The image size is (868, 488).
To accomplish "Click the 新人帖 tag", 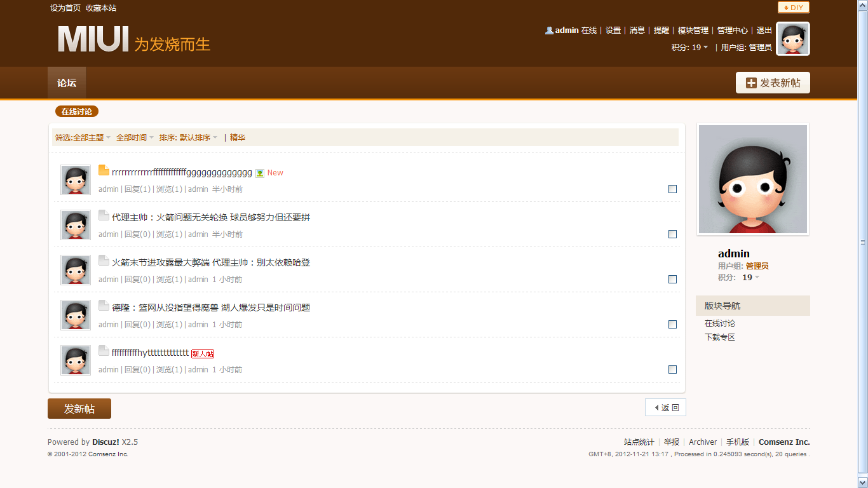I will 203,354.
